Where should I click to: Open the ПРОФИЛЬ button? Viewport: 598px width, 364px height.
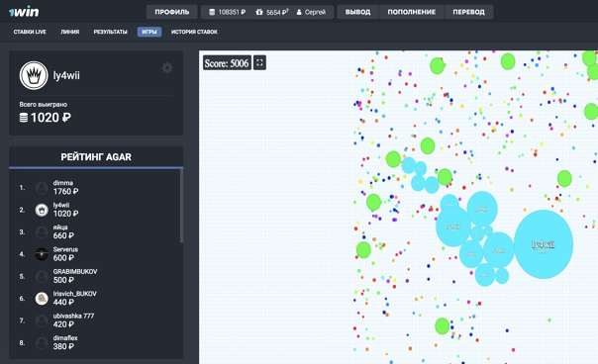pyautogui.click(x=171, y=12)
